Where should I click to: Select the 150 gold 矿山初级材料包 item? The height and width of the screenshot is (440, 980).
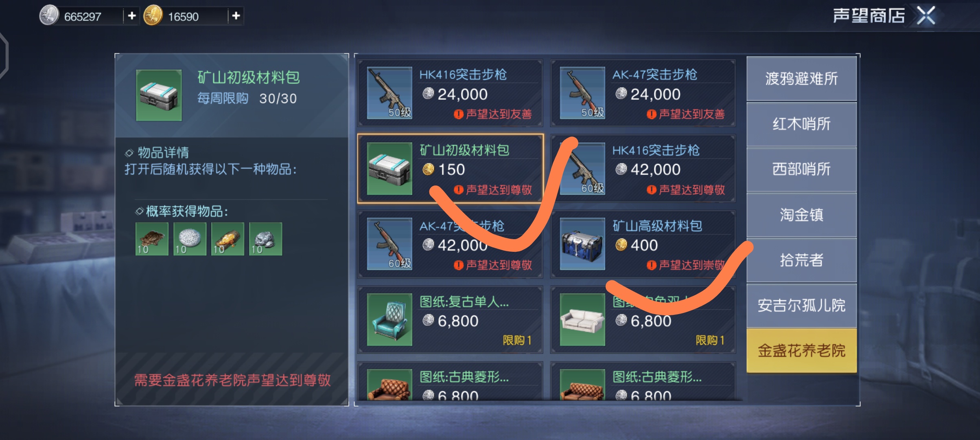(x=450, y=169)
